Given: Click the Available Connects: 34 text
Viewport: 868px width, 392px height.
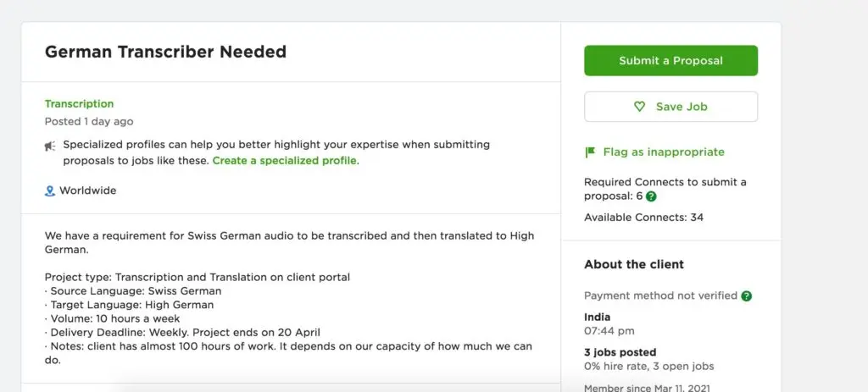Looking at the screenshot, I should pos(643,218).
